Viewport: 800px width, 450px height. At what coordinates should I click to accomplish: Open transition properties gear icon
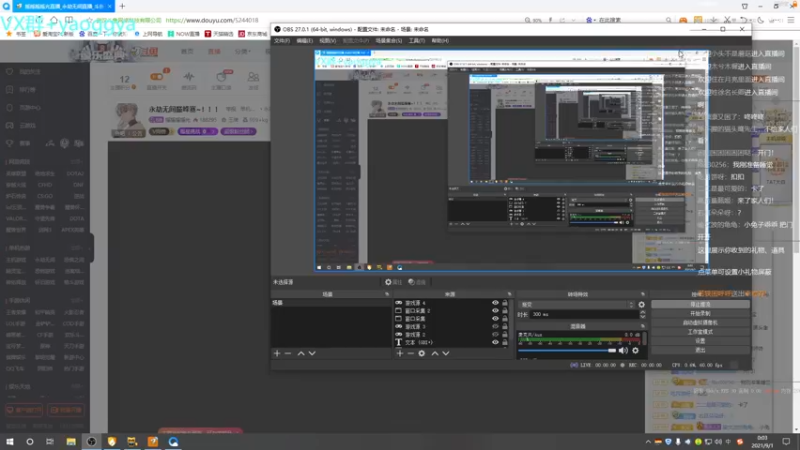pyautogui.click(x=641, y=305)
